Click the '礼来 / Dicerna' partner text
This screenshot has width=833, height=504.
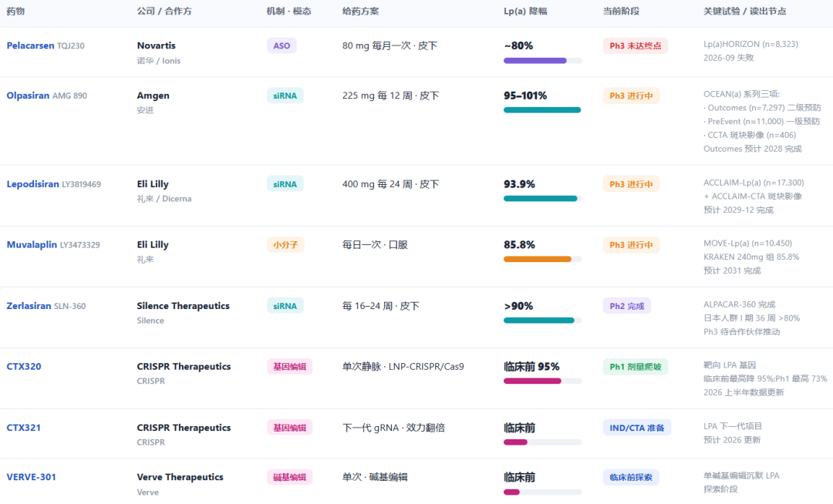164,198
